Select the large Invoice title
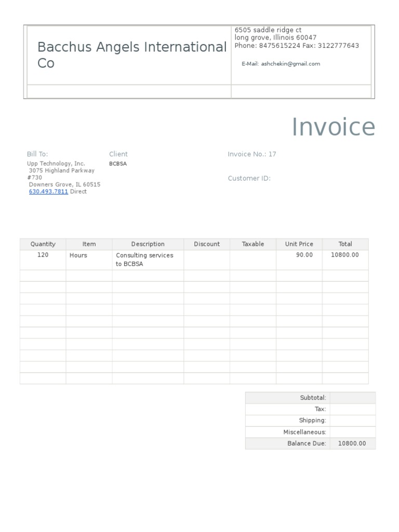 tap(333, 127)
